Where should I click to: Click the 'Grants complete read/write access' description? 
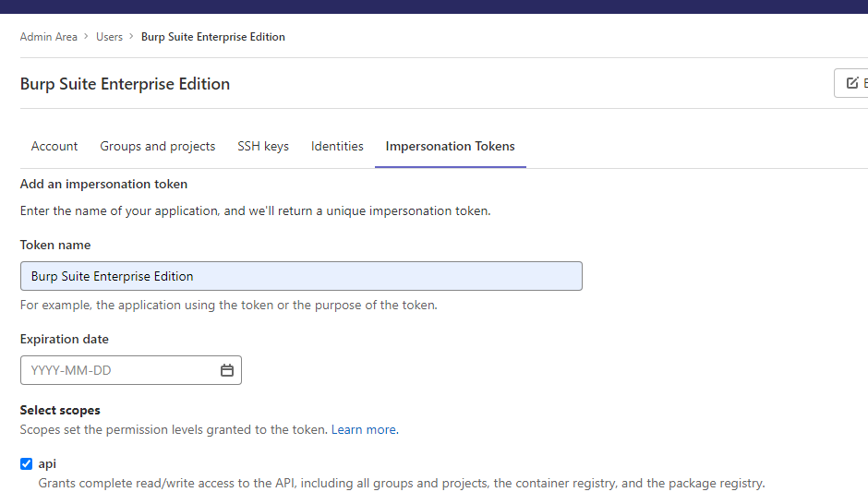(402, 483)
